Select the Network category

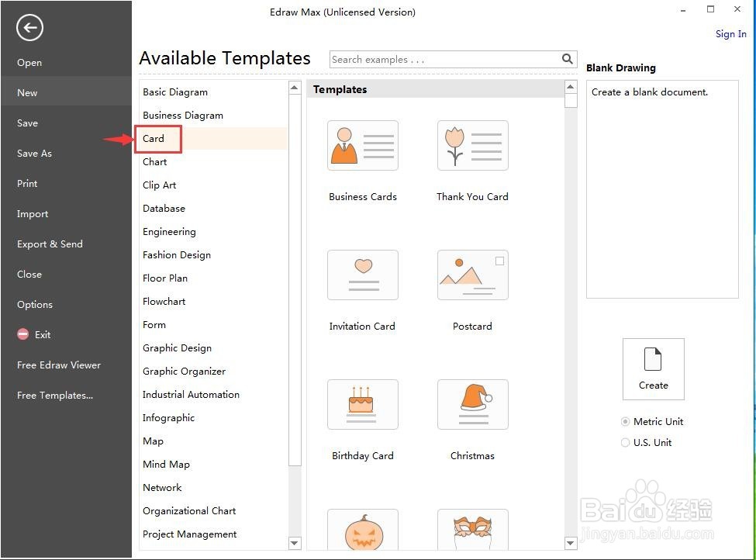point(162,488)
